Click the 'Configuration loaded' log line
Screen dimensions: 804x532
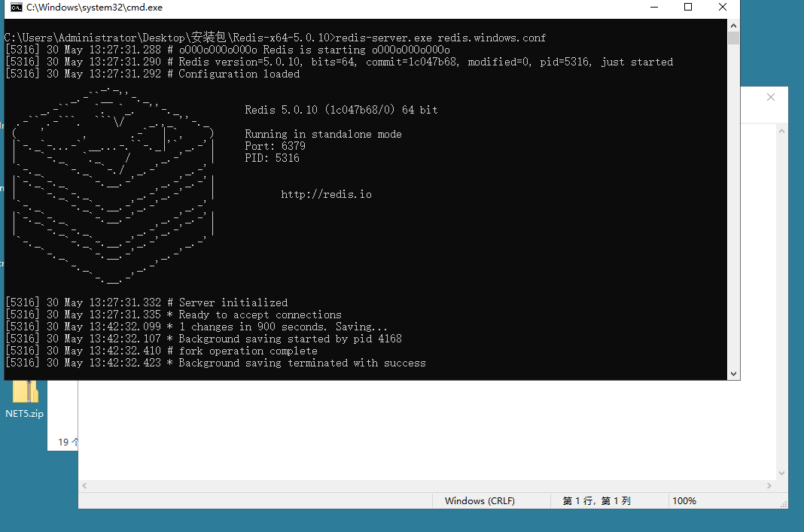(x=152, y=74)
